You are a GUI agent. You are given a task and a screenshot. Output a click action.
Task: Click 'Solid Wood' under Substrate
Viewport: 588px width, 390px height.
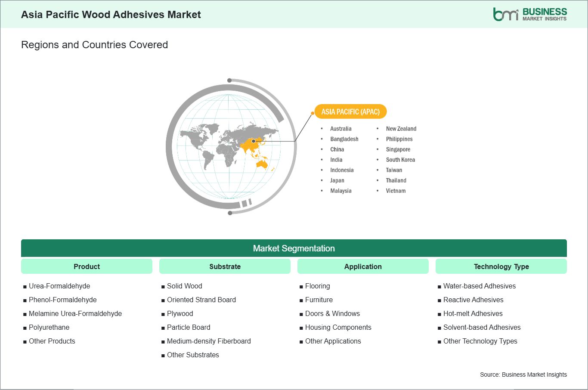coord(185,286)
